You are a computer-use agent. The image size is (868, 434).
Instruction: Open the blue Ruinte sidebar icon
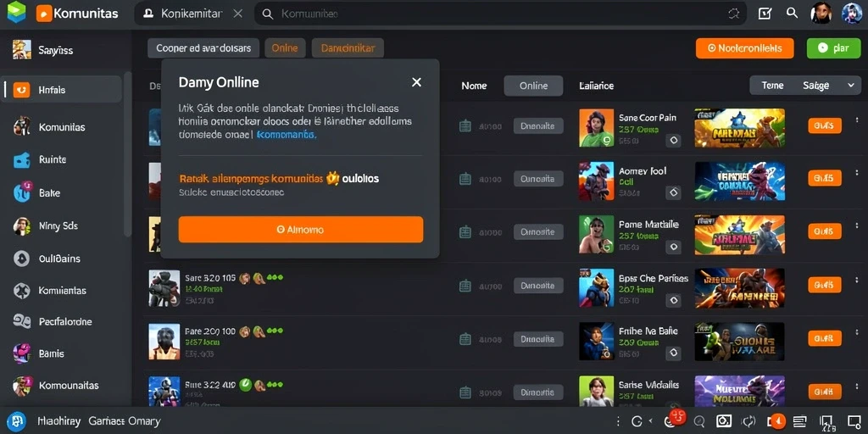21,159
